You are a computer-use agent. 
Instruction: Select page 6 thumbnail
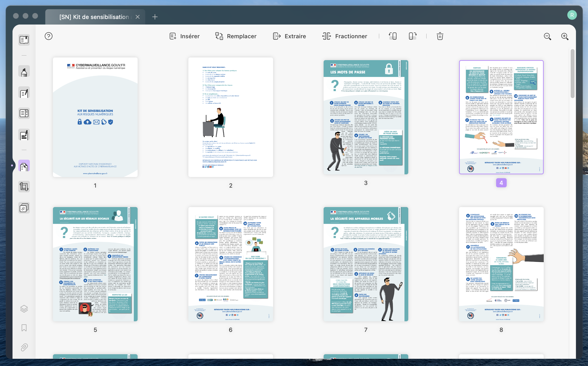[230, 264]
